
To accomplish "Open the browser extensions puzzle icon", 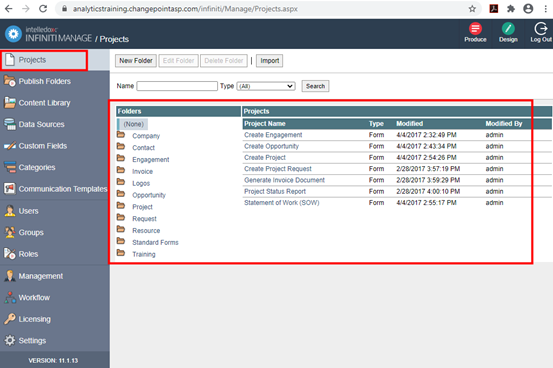I will pyautogui.click(x=511, y=9).
